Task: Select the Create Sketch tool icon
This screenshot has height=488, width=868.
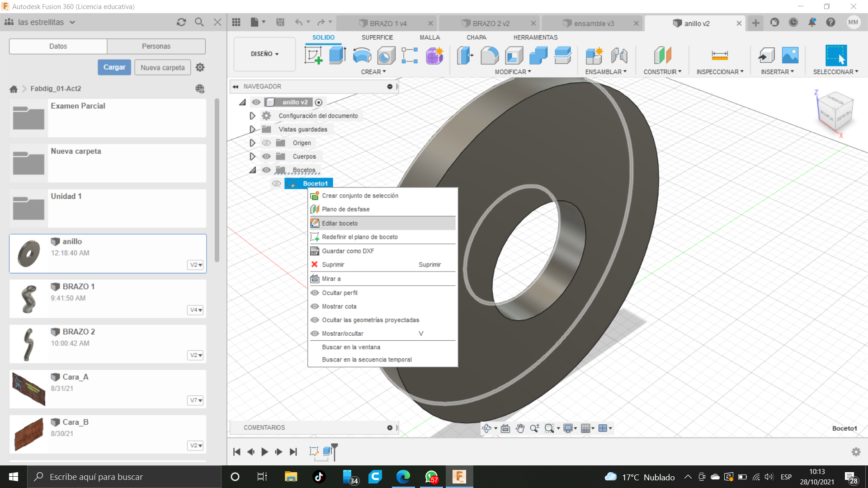Action: coord(313,56)
